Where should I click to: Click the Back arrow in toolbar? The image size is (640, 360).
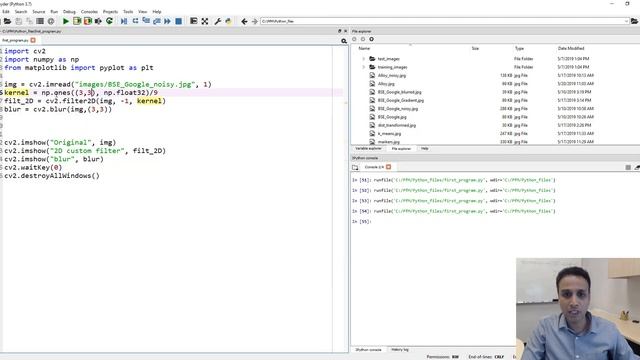click(x=244, y=21)
